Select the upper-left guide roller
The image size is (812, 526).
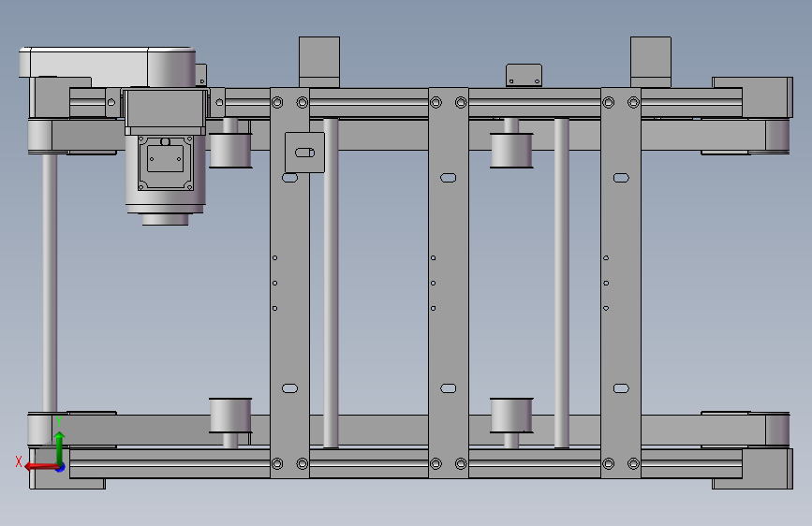(x=230, y=150)
